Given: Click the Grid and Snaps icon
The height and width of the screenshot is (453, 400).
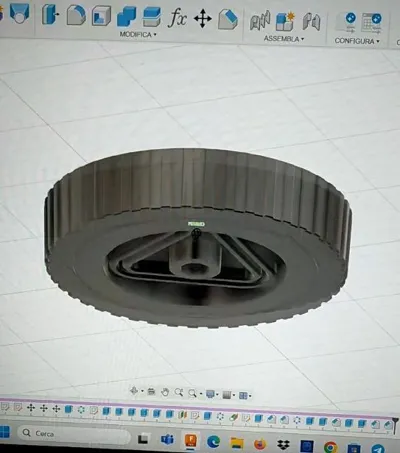Looking at the screenshot, I should pyautogui.click(x=227, y=395).
